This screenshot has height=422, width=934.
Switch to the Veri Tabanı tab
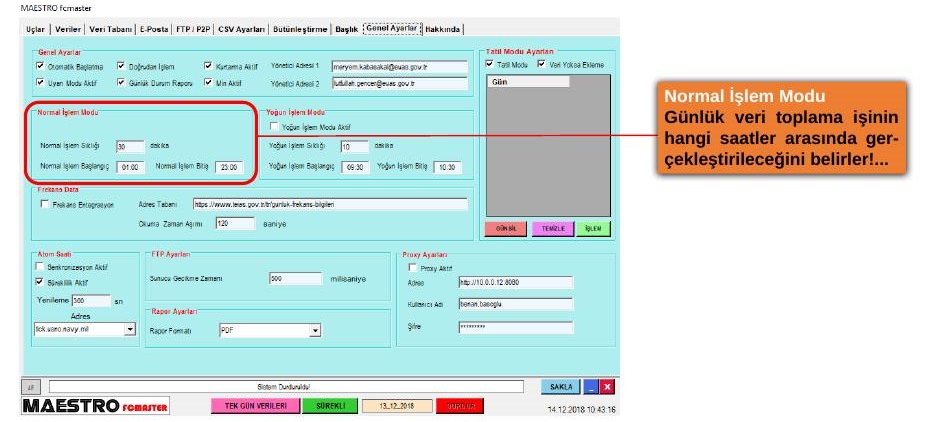110,29
